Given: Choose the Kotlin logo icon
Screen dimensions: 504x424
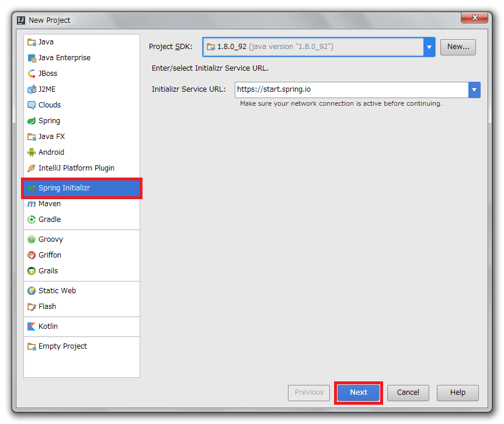Looking at the screenshot, I should 32,326.
